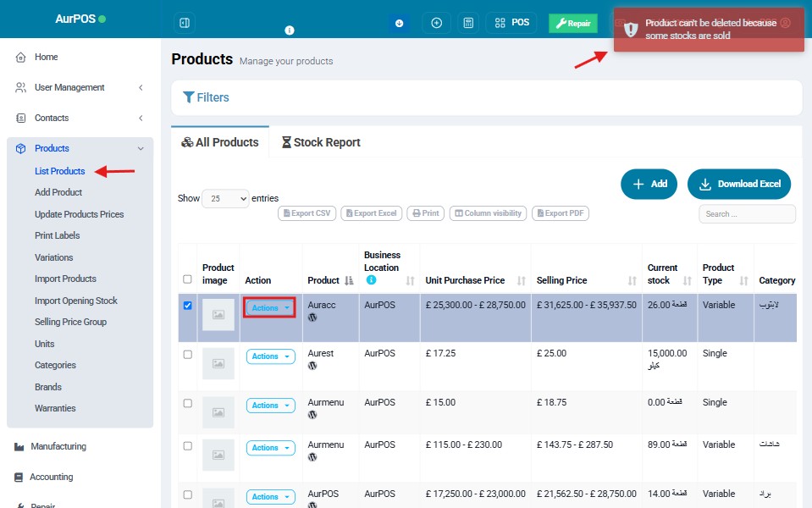Open the Manufacturing sidebar section
The height and width of the screenshot is (508, 812).
[58, 446]
